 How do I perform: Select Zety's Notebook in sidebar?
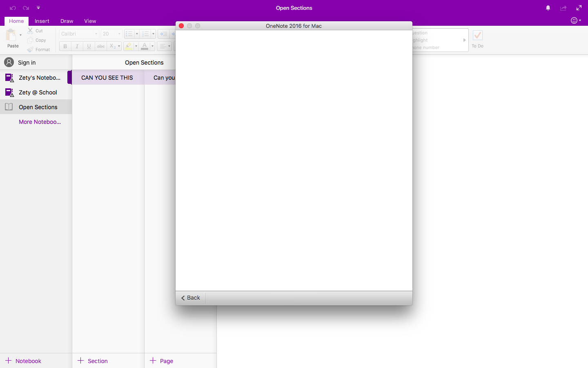36,78
